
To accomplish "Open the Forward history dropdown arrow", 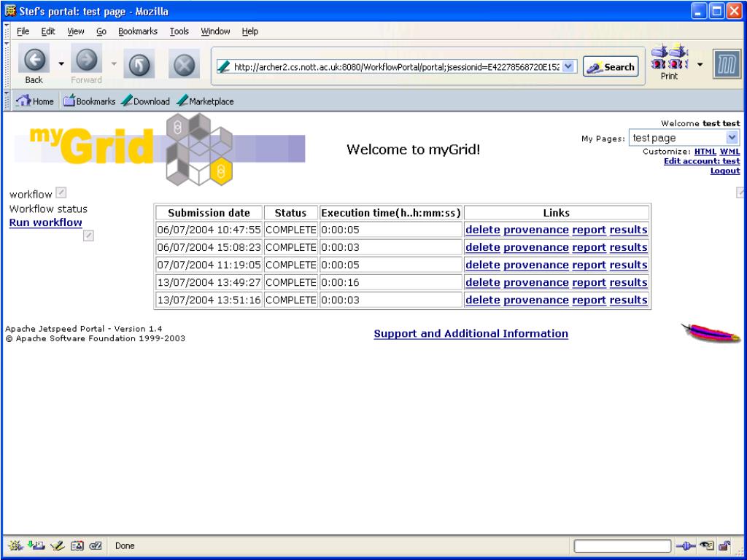I will [114, 63].
